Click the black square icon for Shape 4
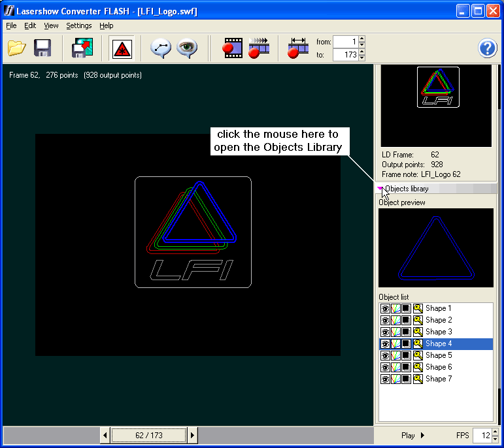 [407, 344]
